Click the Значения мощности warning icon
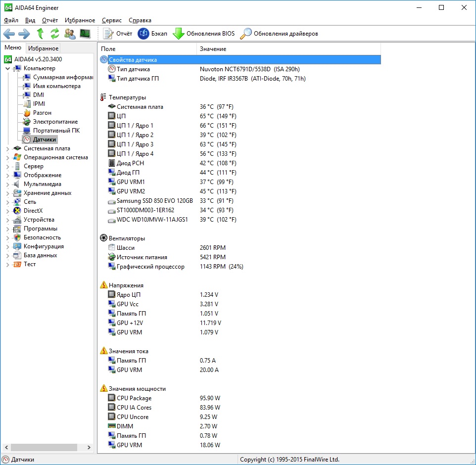Image resolution: width=476 pixels, height=465 pixels. (x=103, y=388)
